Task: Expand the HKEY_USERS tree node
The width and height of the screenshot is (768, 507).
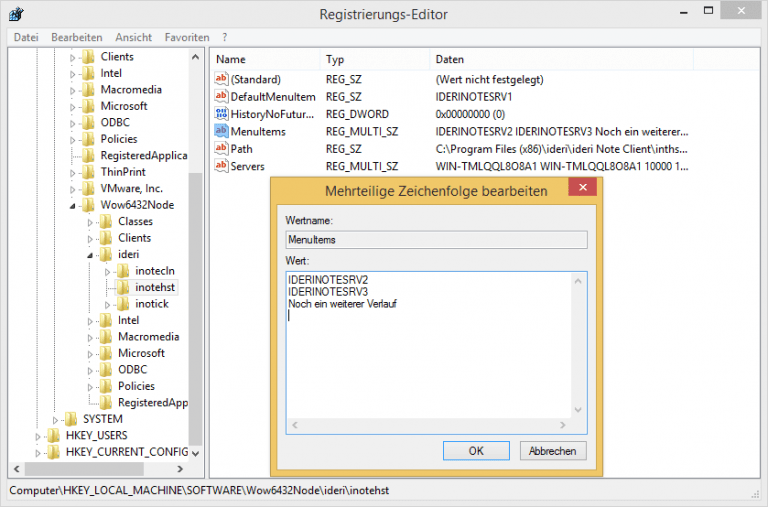Action: 38,436
